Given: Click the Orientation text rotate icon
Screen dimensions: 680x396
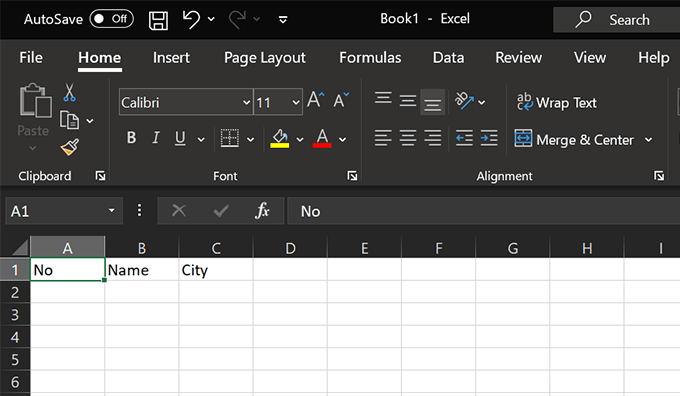Looking at the screenshot, I should pos(464,101).
